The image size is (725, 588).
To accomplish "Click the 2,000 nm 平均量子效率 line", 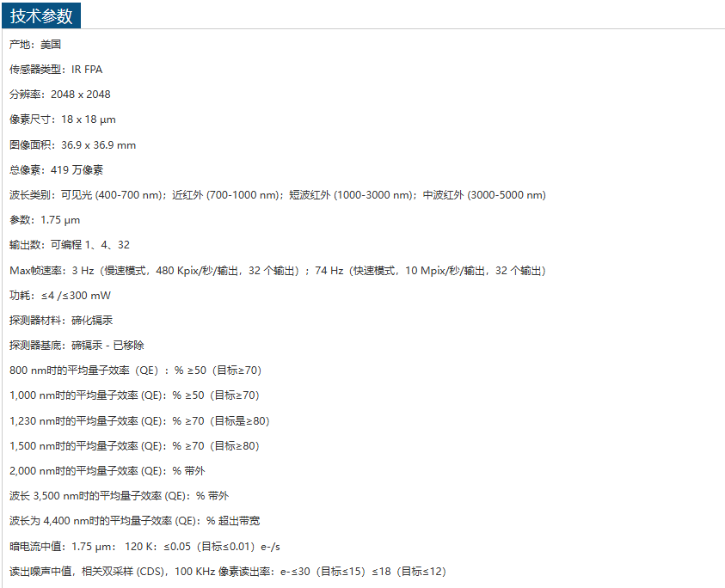I will [x=108, y=471].
